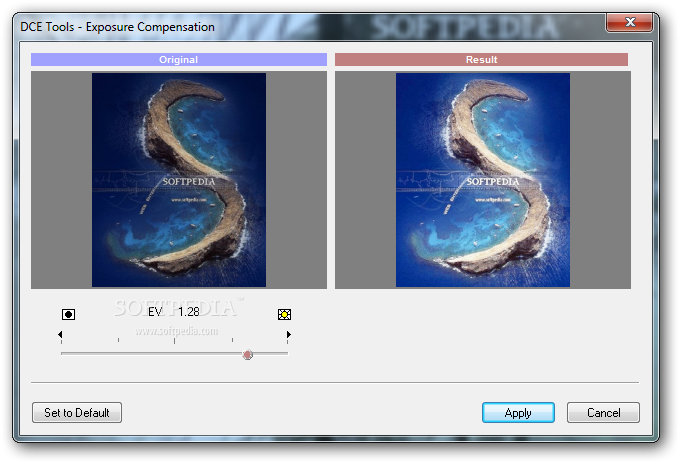This screenshot has height=463, width=680.
Task: Cancel the Exposure Compensation dialog
Action: [603, 412]
